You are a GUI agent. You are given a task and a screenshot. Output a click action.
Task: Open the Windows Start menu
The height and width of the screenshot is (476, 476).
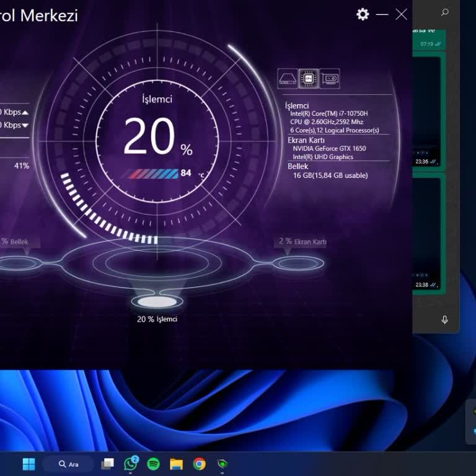coord(29,464)
